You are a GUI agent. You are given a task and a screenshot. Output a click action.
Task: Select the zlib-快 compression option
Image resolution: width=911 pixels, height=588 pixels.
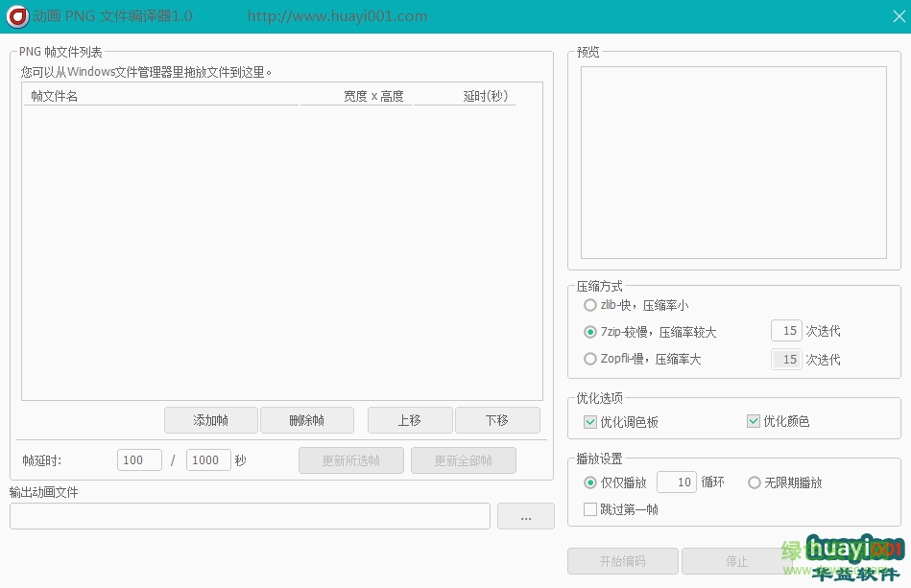coord(590,305)
